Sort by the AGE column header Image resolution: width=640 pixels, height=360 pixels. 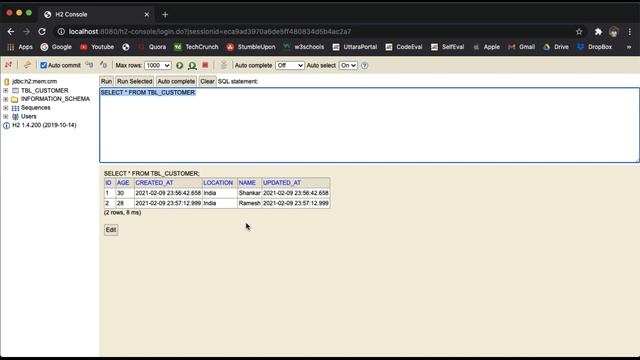123,183
